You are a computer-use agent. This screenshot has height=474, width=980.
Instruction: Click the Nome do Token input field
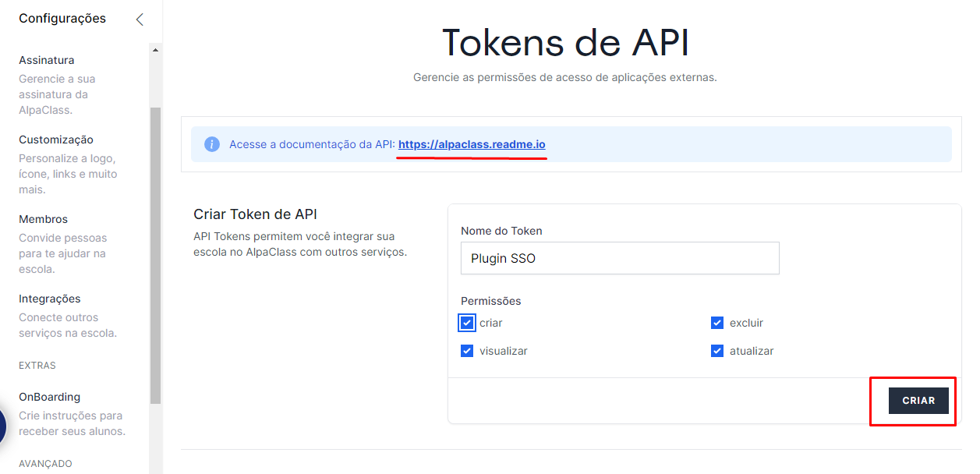tap(620, 258)
